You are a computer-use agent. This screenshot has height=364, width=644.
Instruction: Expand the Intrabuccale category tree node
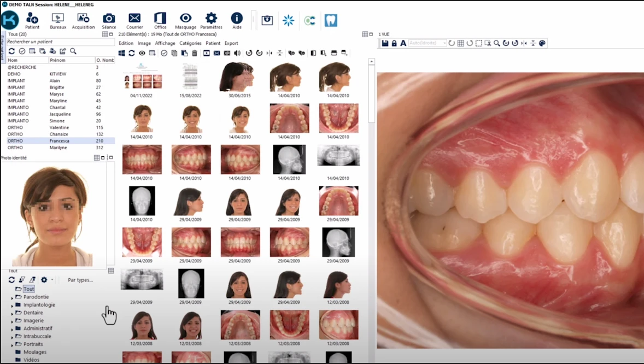click(x=12, y=337)
